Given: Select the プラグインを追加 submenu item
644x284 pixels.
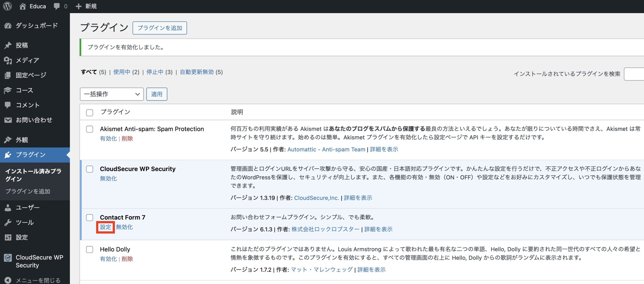Looking at the screenshot, I should click(28, 191).
